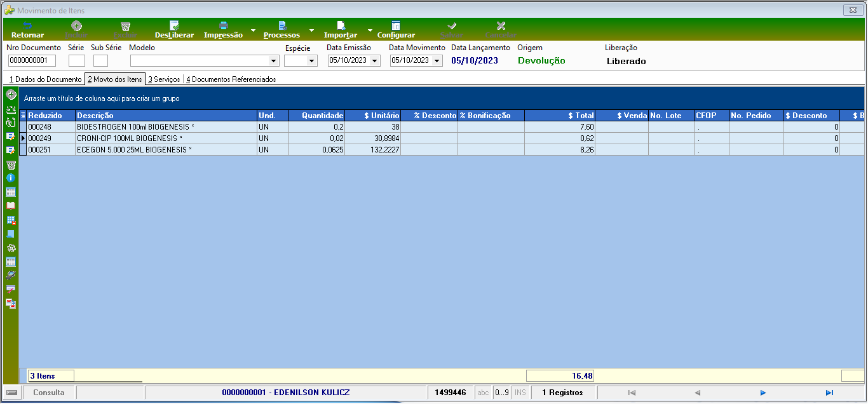Sort by the Quantidade column header
Image resolution: width=868 pixels, height=404 pixels.
(316, 116)
